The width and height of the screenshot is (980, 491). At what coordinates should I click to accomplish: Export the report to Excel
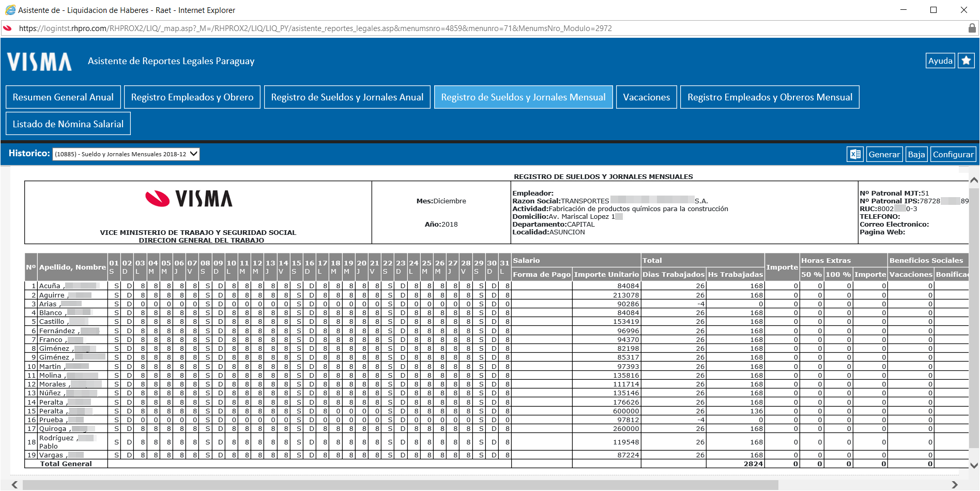[855, 154]
